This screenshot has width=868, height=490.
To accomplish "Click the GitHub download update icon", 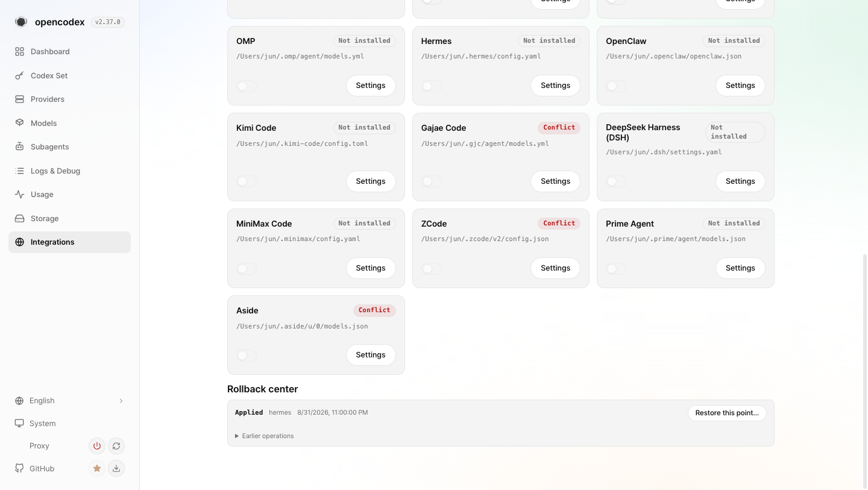I will [x=116, y=468].
